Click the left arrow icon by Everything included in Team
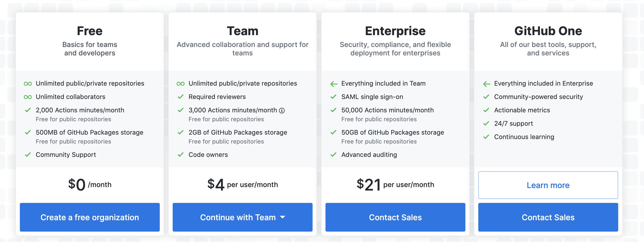 pos(334,84)
